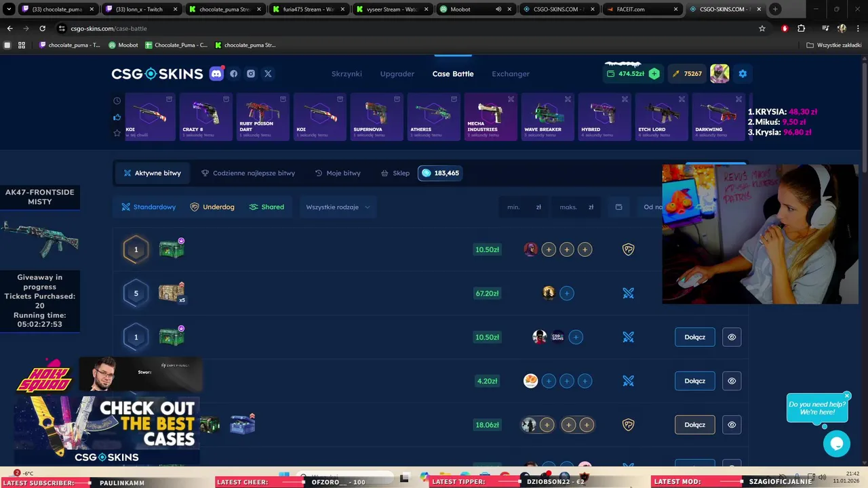This screenshot has height=488, width=868.
Task: Open the Instagram link icon
Action: point(251,74)
